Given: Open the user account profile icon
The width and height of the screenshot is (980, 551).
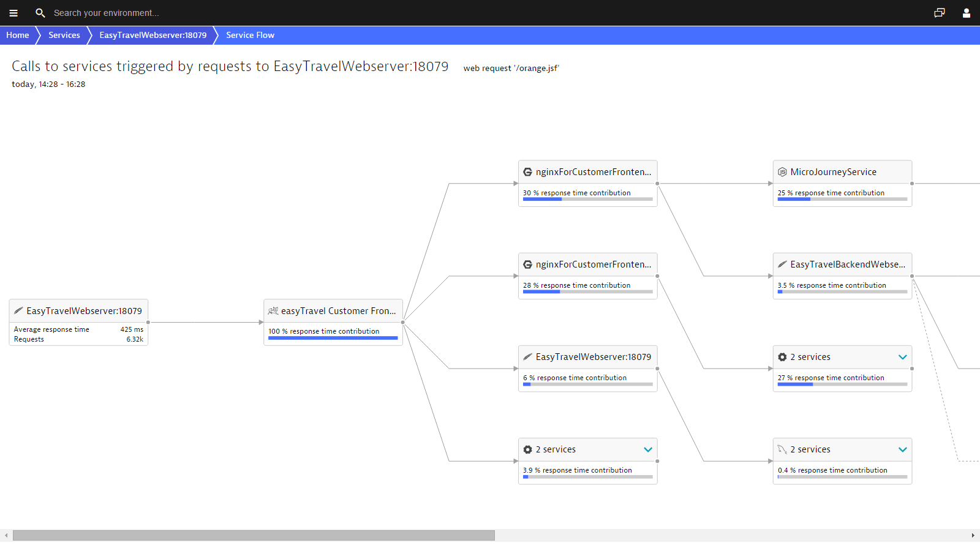Looking at the screenshot, I should click(967, 13).
